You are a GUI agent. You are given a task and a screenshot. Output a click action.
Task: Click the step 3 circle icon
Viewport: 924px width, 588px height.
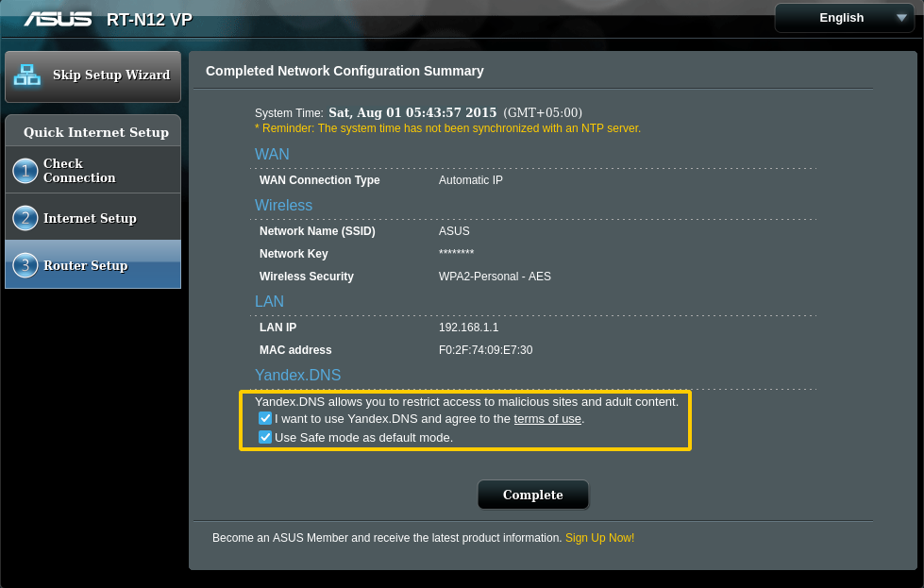pos(25,265)
